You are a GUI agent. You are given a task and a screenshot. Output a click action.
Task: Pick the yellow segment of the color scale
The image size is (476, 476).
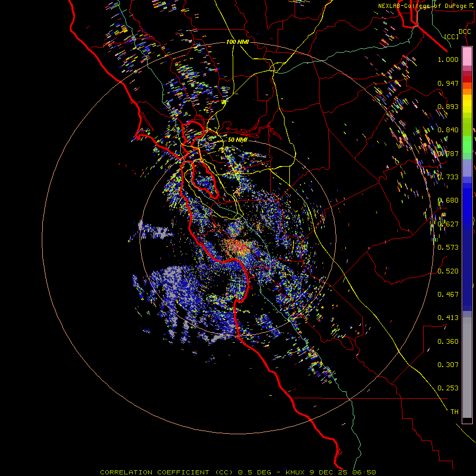click(467, 104)
